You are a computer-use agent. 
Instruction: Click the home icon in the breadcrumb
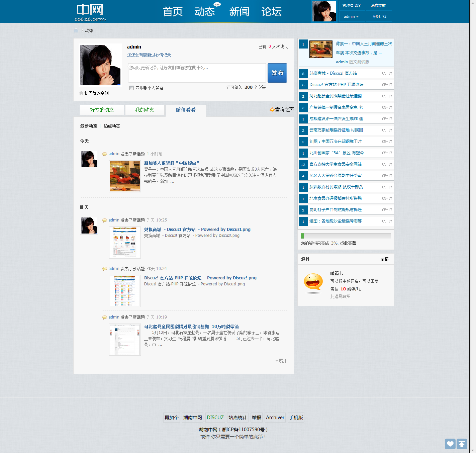pos(76,30)
